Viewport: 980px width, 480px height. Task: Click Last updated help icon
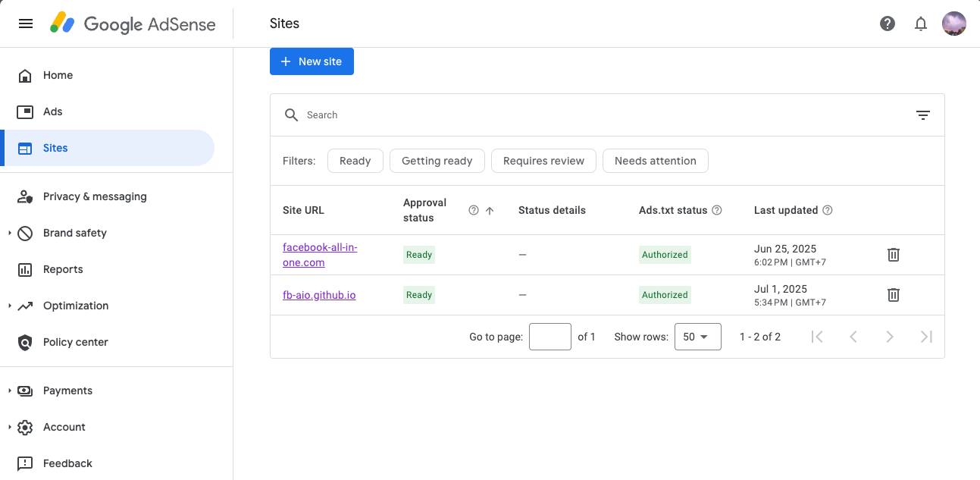[x=828, y=210]
